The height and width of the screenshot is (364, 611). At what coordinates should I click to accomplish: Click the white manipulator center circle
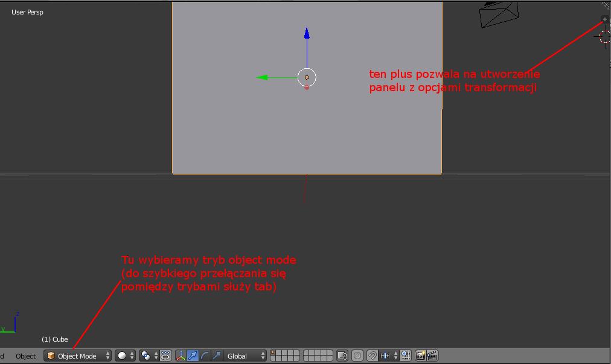click(307, 77)
